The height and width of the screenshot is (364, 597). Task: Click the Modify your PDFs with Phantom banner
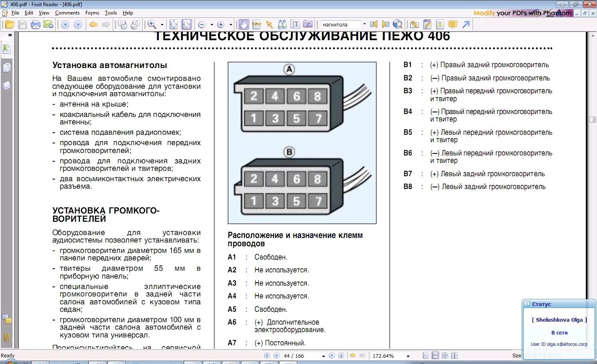click(522, 13)
